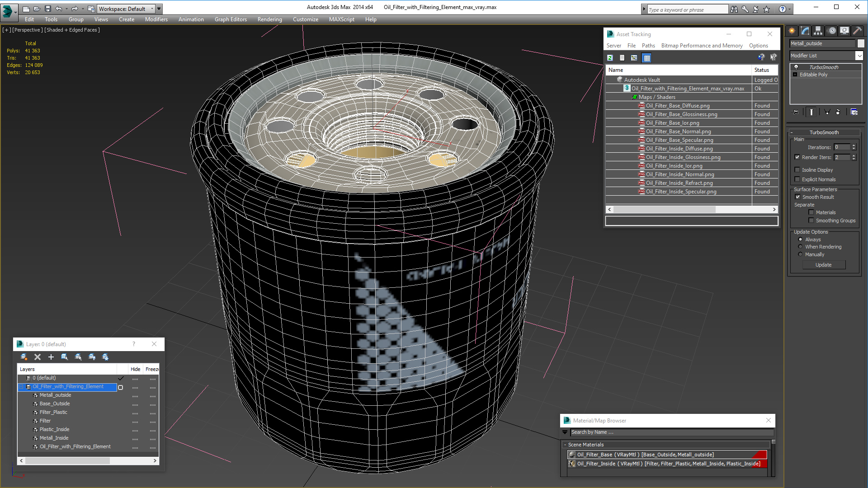Select the Always update radio button
The width and height of the screenshot is (868, 488).
click(x=800, y=239)
